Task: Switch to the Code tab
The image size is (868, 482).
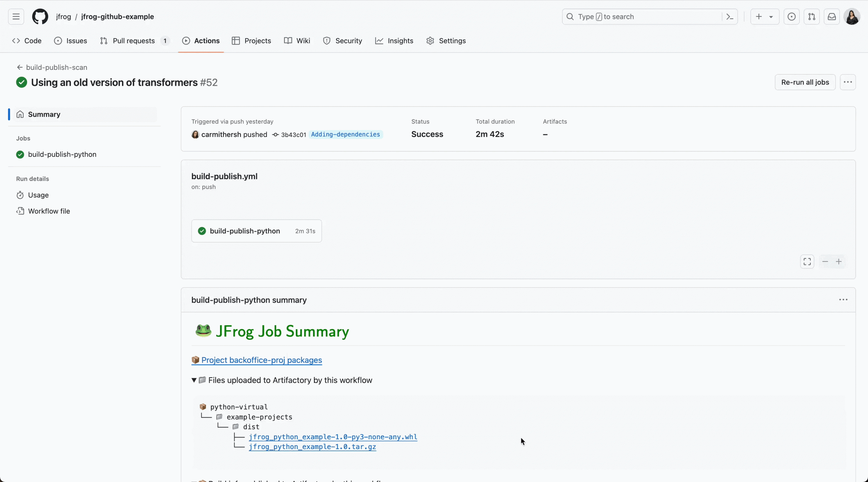Action: click(27, 41)
